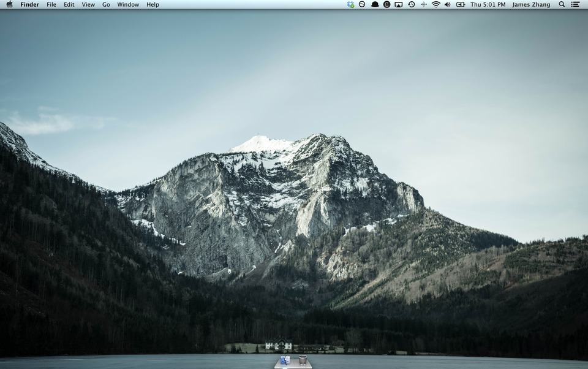Click the round black C-shaped menu bar icon

click(386, 4)
